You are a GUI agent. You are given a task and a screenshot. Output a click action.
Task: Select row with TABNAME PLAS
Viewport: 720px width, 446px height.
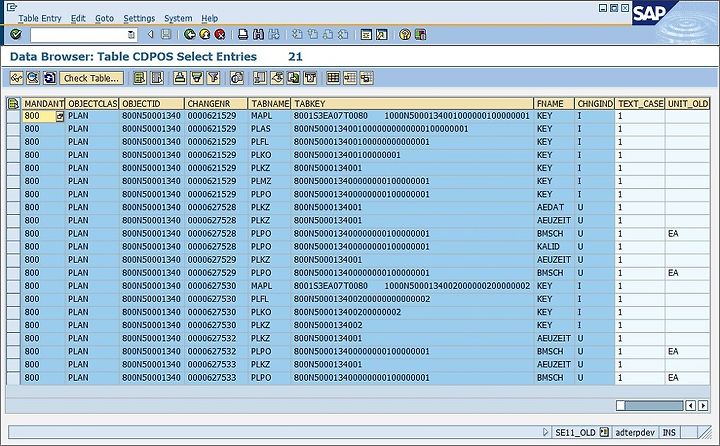click(13, 129)
